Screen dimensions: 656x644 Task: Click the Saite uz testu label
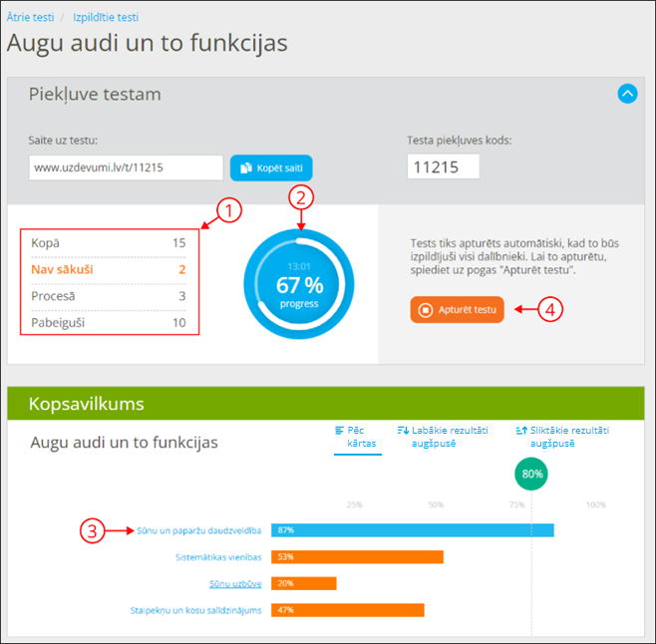click(63, 141)
